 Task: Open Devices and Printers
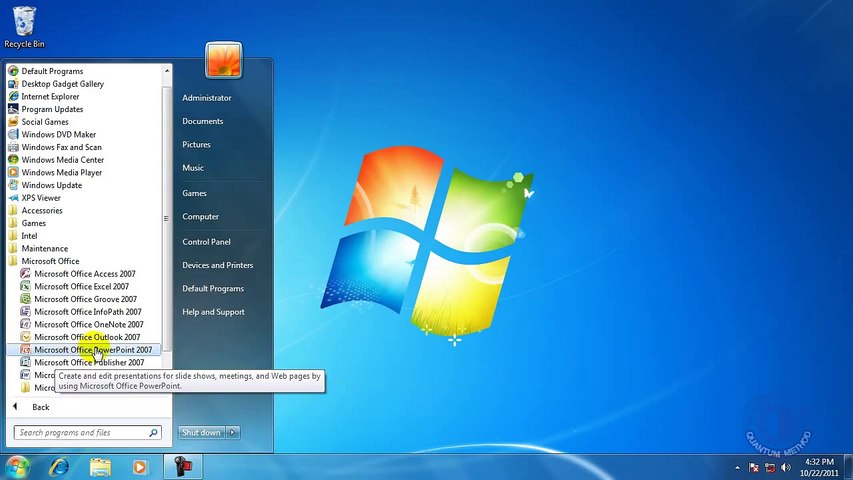tap(218, 265)
